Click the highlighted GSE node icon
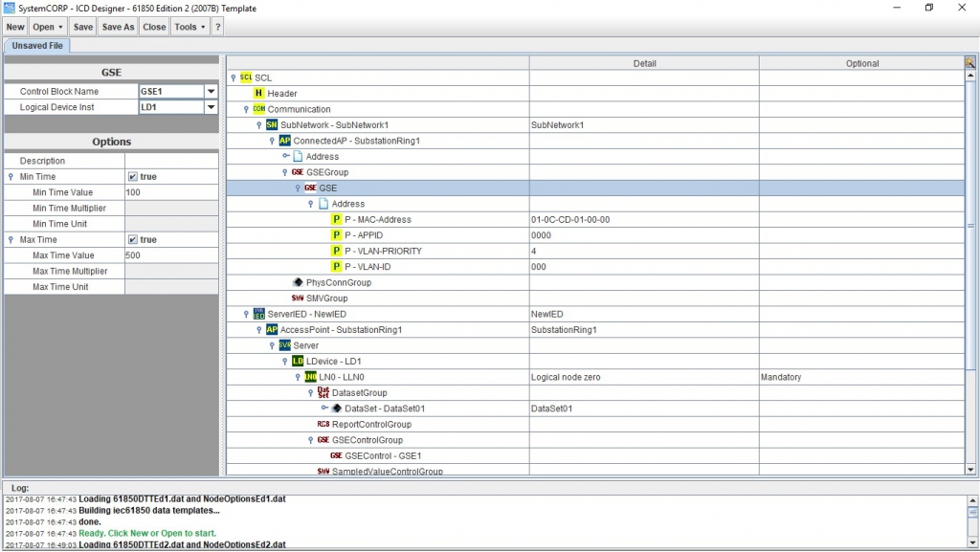 click(311, 188)
